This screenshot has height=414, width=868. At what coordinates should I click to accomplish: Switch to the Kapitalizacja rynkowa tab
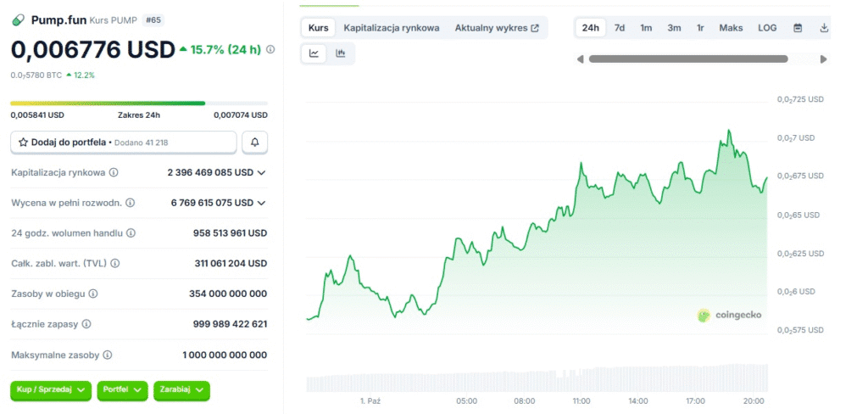pos(391,28)
